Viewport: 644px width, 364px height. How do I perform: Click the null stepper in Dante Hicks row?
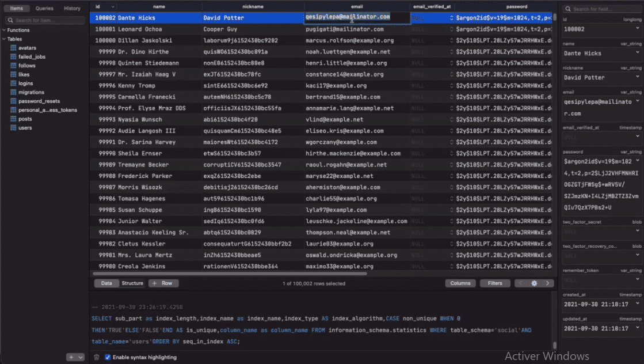click(451, 18)
